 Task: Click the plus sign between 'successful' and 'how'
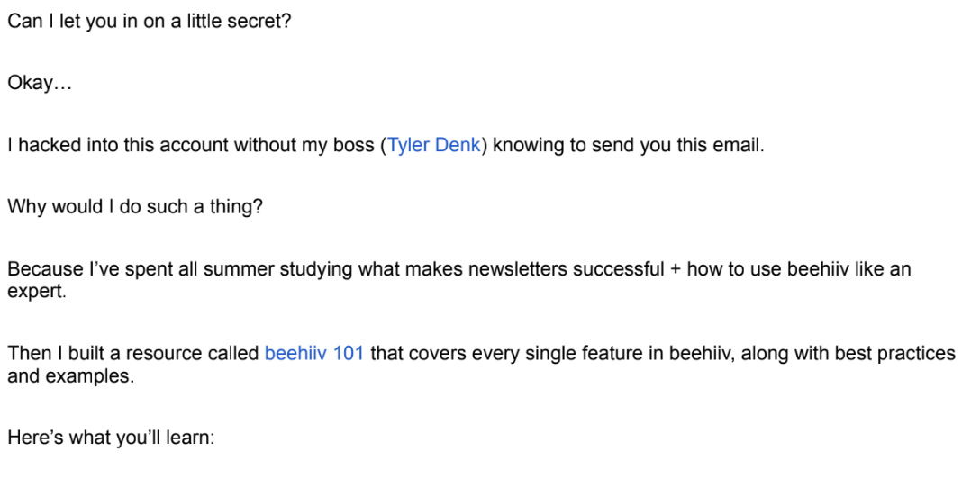coord(676,269)
